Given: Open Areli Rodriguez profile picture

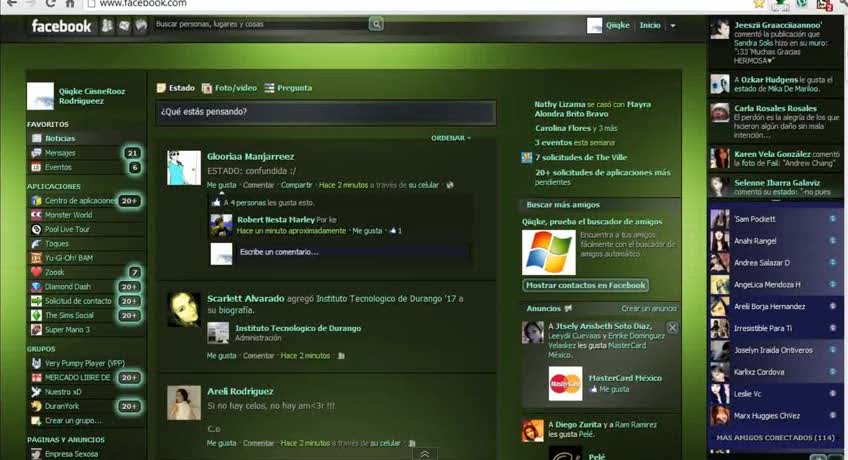Looking at the screenshot, I should click(184, 403).
